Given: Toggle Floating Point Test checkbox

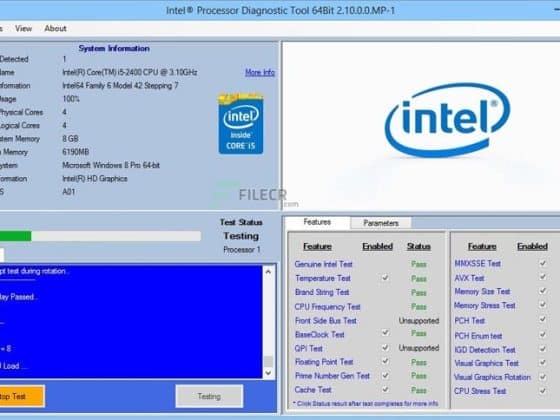Looking at the screenshot, I should 385,361.
